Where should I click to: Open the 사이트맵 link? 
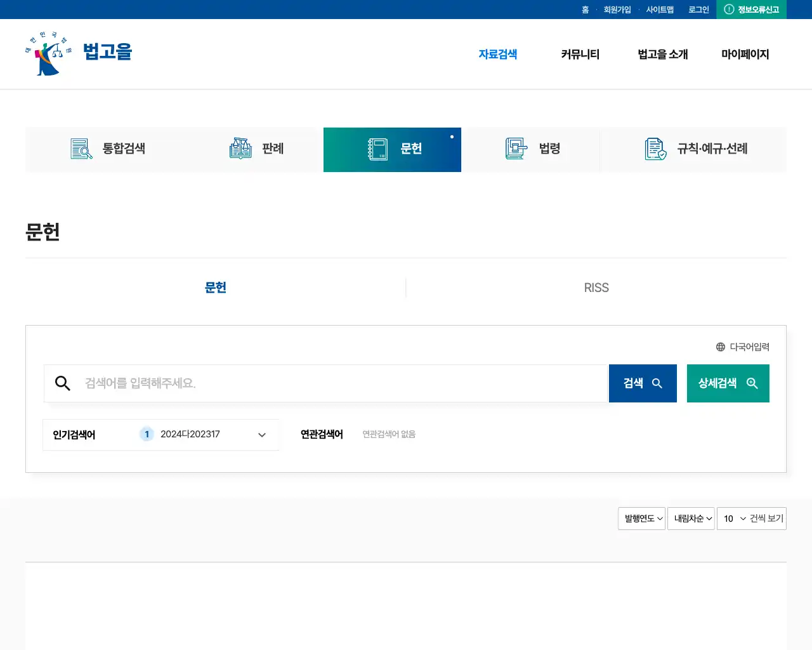(660, 10)
